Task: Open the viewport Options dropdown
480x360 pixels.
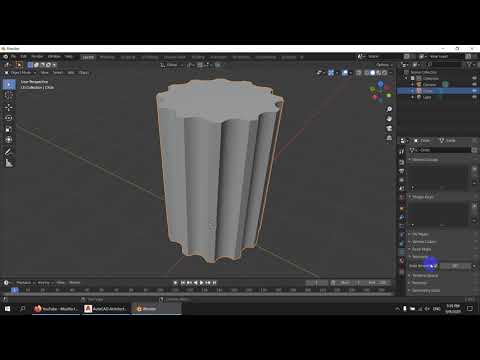Action: tap(384, 65)
